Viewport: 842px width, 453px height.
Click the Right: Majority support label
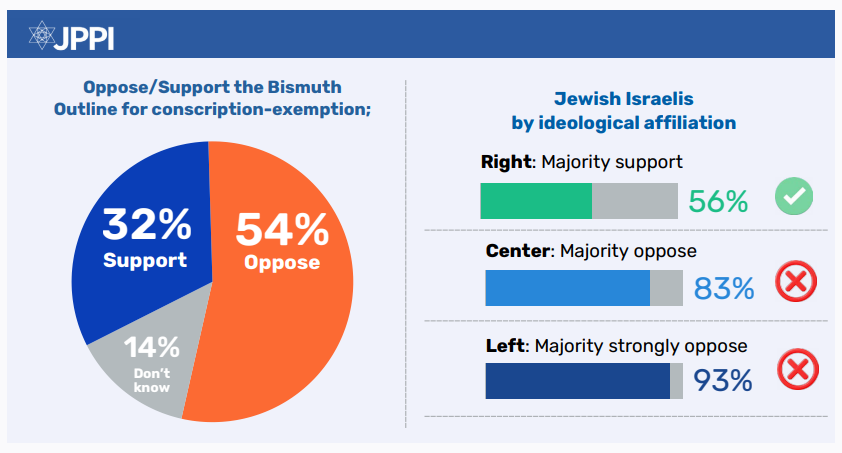pos(582,162)
